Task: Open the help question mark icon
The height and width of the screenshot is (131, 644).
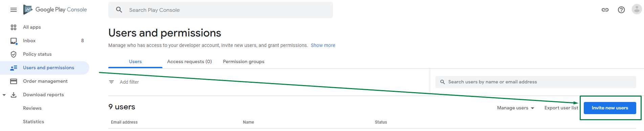Action: 621,10
